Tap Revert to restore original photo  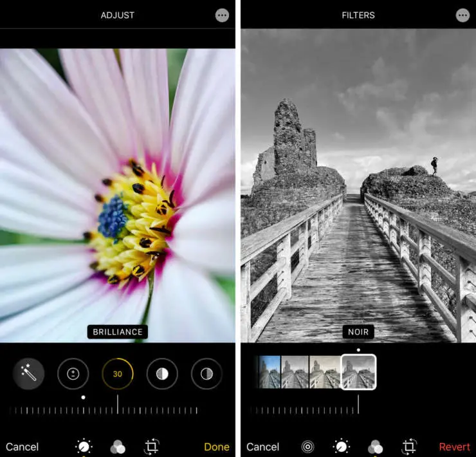tap(454, 447)
